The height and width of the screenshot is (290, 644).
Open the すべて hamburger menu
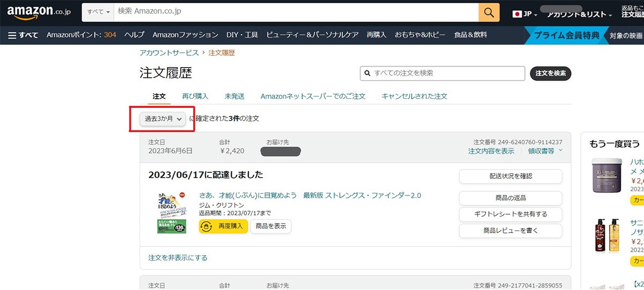click(23, 35)
